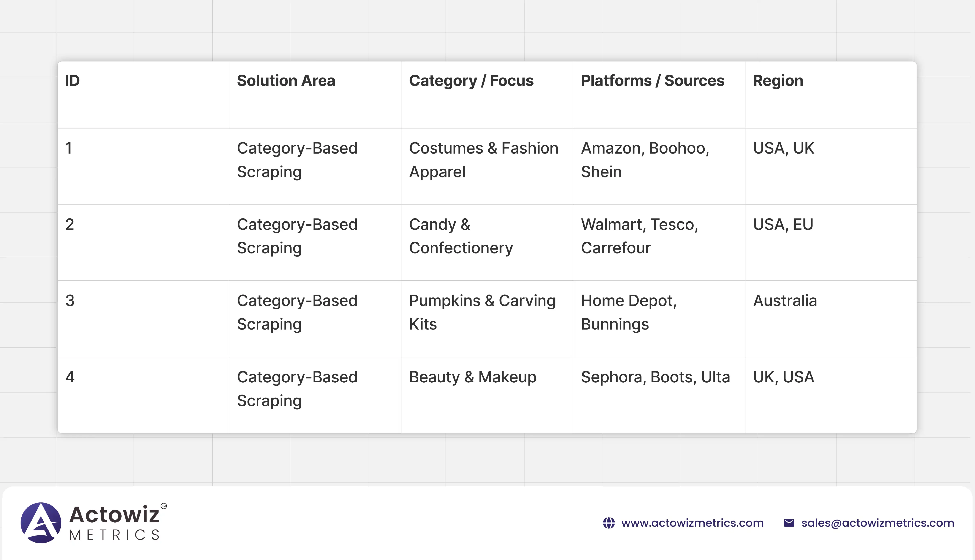
Task: Select the Solution Area column header
Action: [x=286, y=81]
